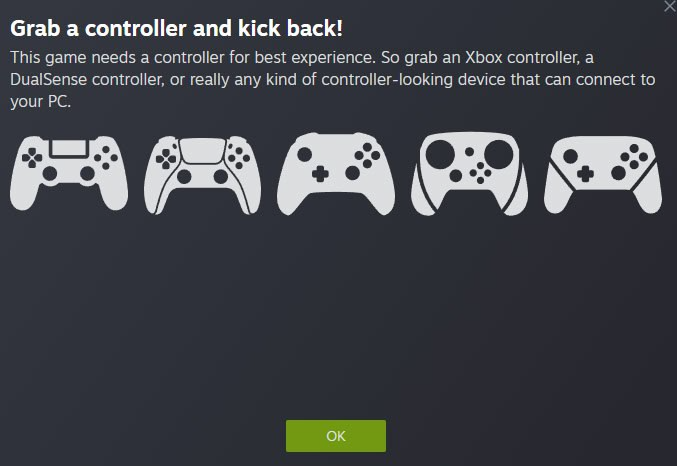Screen dimensions: 677x466
Task: Click the left stick on the Xbox controller icon
Action: click(x=304, y=154)
